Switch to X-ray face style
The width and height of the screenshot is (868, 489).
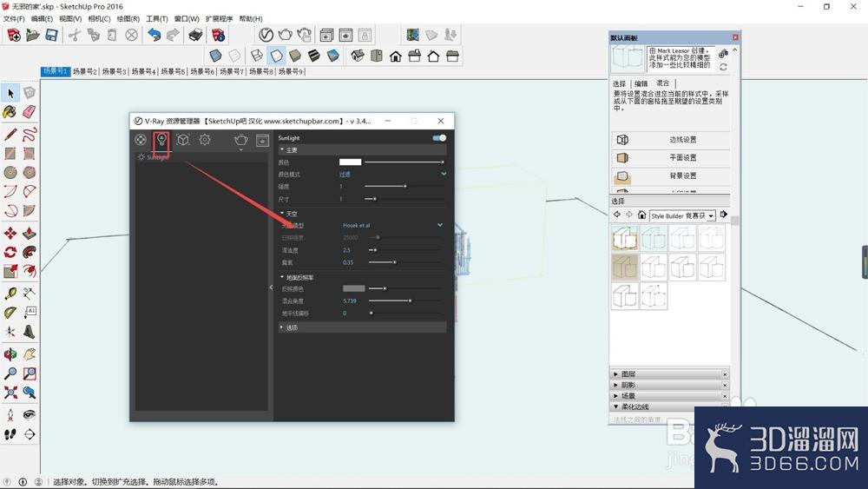click(x=215, y=56)
